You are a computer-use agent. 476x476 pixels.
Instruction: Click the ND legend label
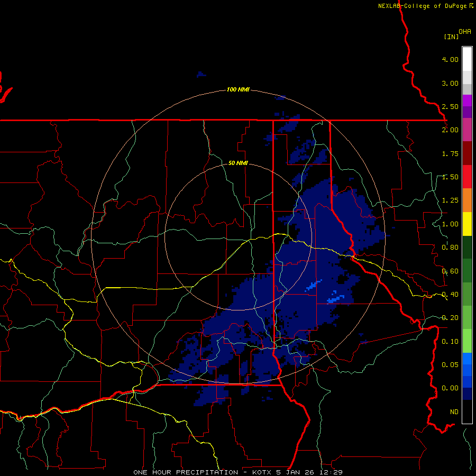click(x=454, y=412)
